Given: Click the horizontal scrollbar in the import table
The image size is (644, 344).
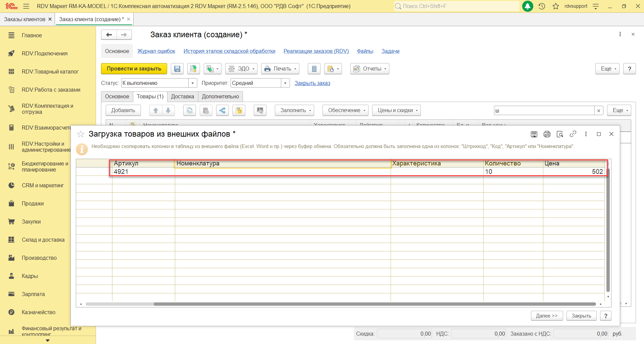Looking at the screenshot, I should pyautogui.click(x=374, y=304).
